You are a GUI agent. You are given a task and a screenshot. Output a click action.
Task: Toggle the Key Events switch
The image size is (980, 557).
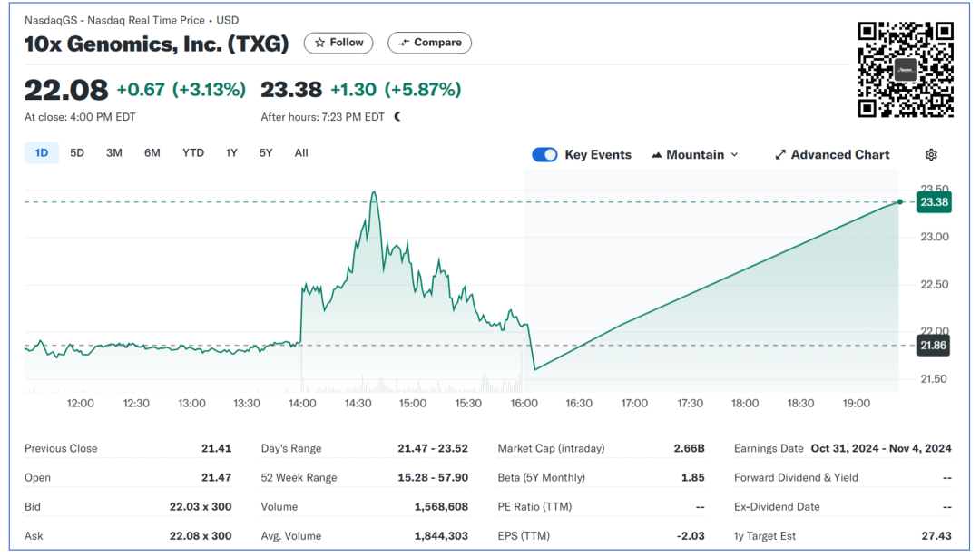(544, 155)
